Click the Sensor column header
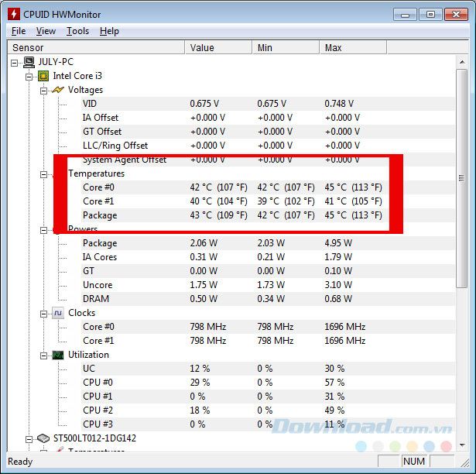 click(x=96, y=48)
